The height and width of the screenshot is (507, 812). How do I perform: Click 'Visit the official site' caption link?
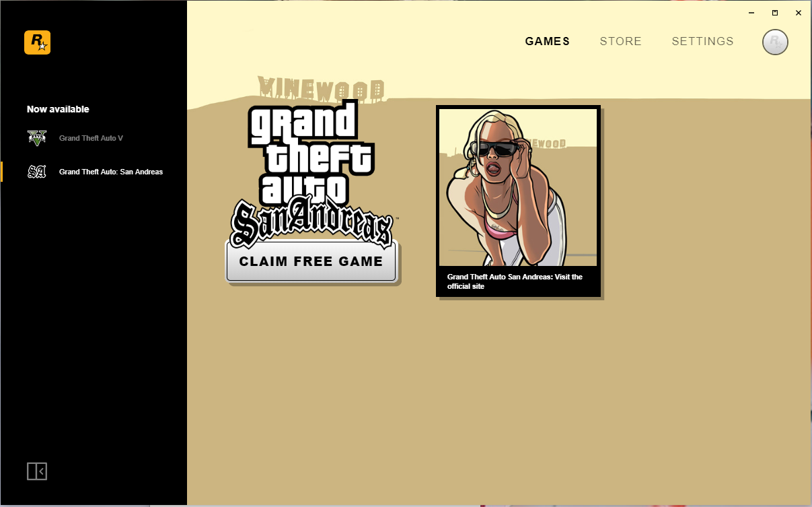click(x=515, y=281)
